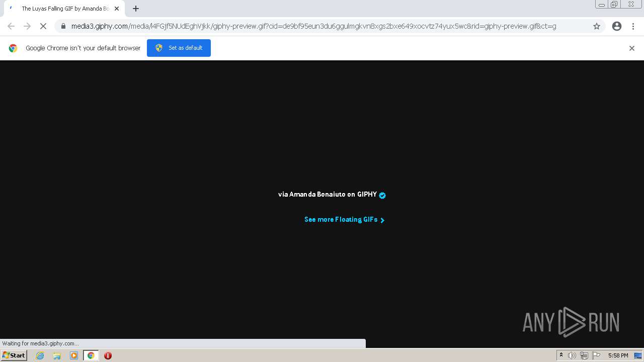Screen dimensions: 644x362
Task: Open Amanda Bonaiuto on GIPHY link
Action: (x=328, y=194)
